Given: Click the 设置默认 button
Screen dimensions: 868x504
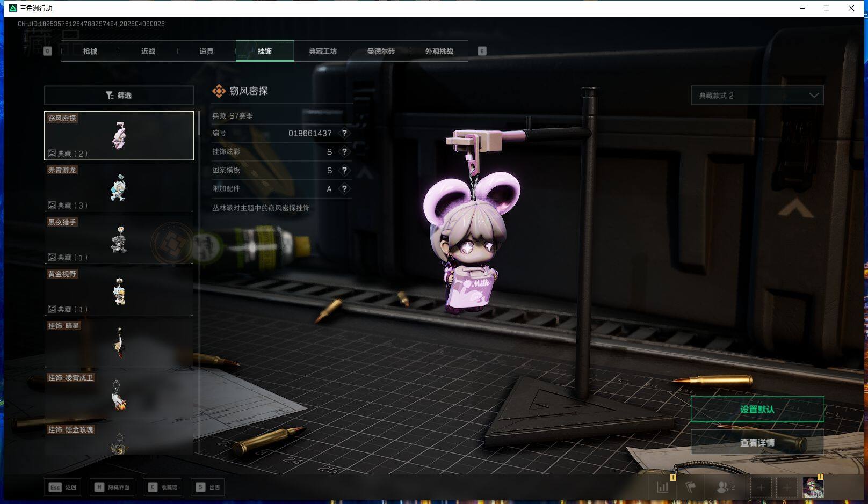Looking at the screenshot, I should point(757,410).
